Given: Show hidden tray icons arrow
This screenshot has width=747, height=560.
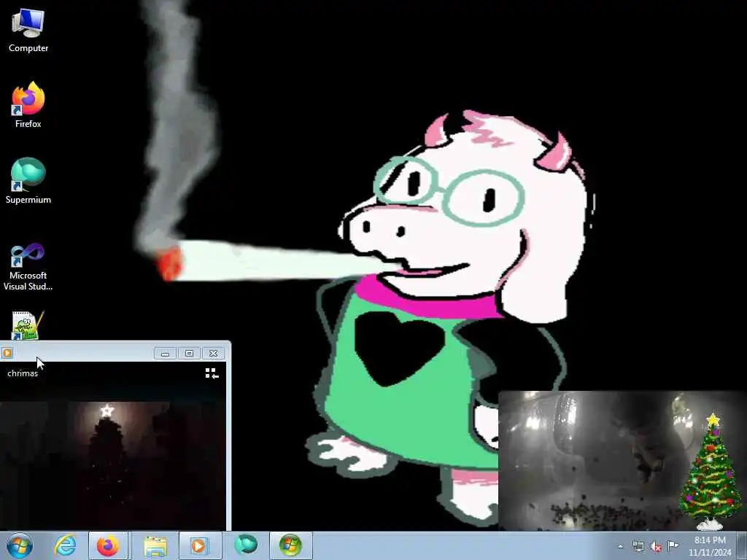Looking at the screenshot, I should pyautogui.click(x=620, y=546).
